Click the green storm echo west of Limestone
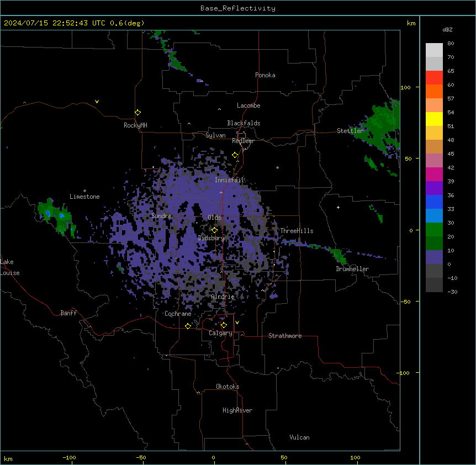The width and height of the screenshot is (476, 465). point(56,217)
